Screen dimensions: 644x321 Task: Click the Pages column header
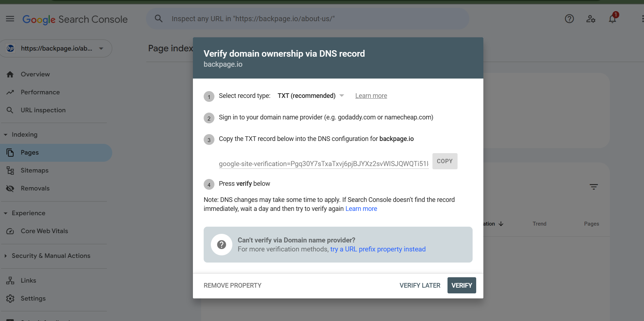pos(592,224)
